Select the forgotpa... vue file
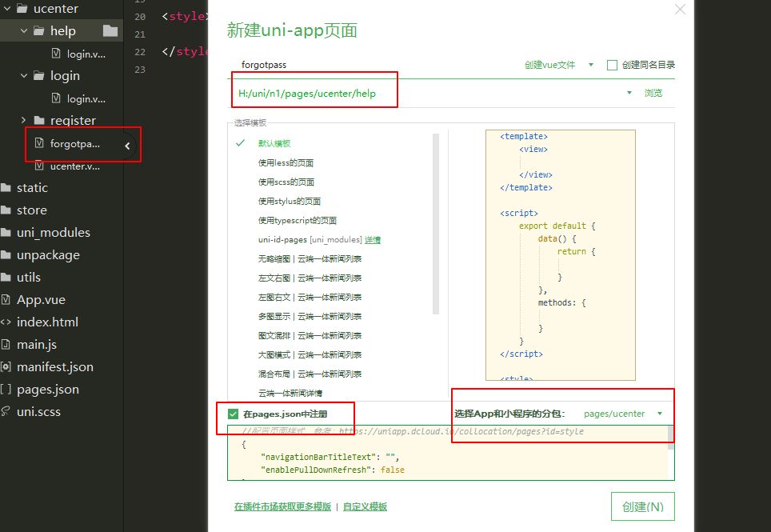 [74, 143]
